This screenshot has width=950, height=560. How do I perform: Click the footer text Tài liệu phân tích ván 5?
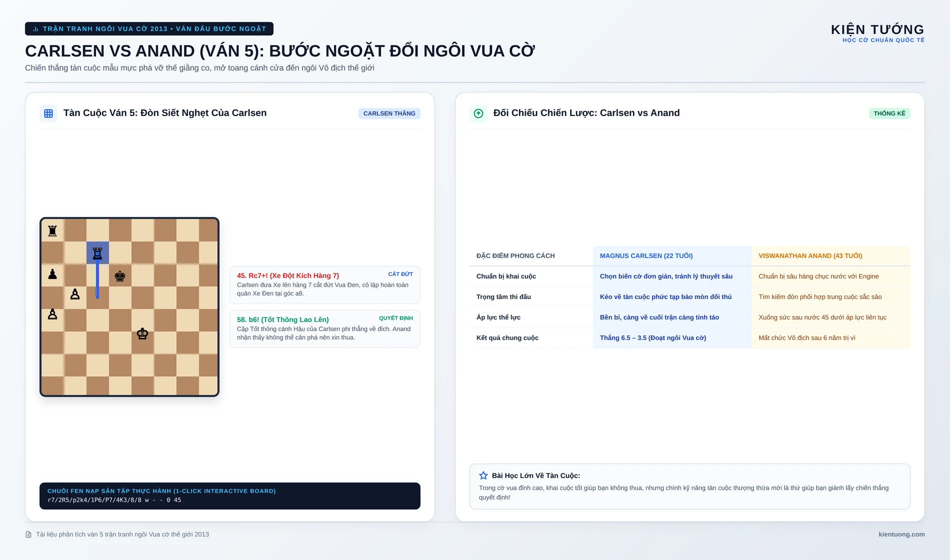pyautogui.click(x=122, y=534)
